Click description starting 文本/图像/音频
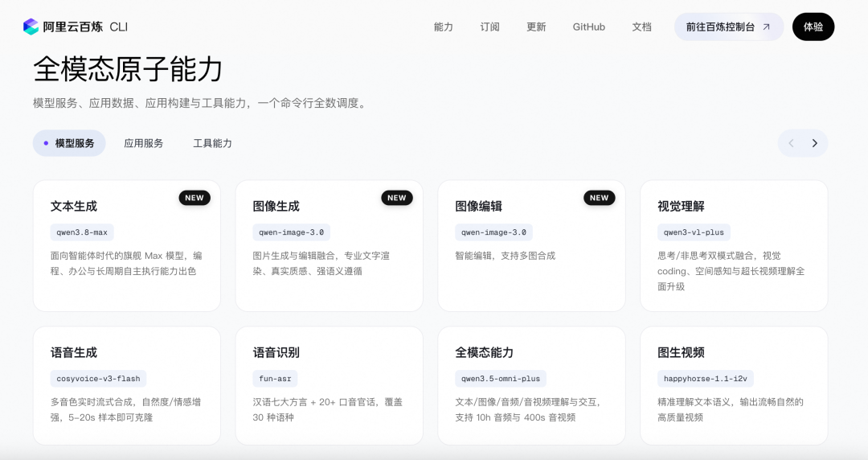868x460 pixels. (x=528, y=409)
